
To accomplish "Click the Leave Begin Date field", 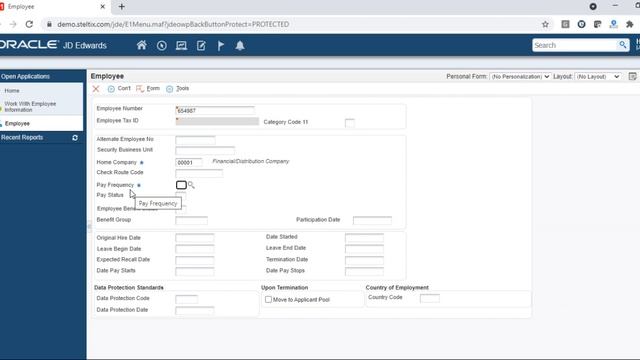I will (195, 249).
